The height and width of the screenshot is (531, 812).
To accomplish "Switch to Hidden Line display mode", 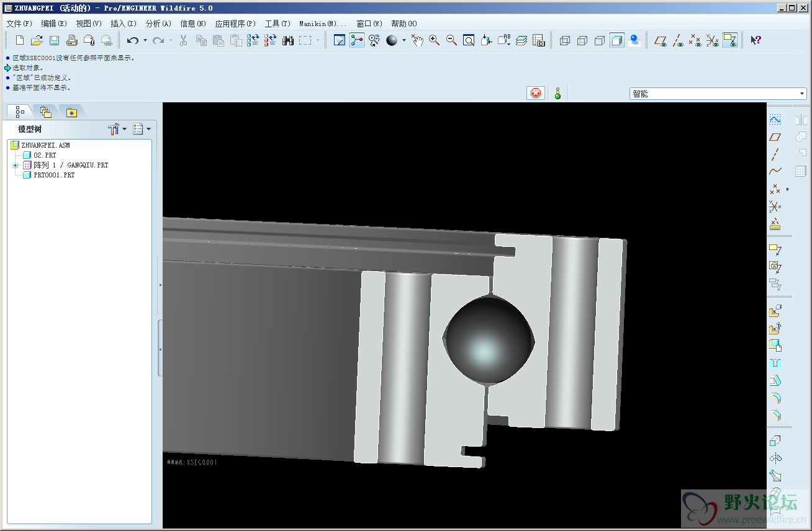I will [582, 40].
